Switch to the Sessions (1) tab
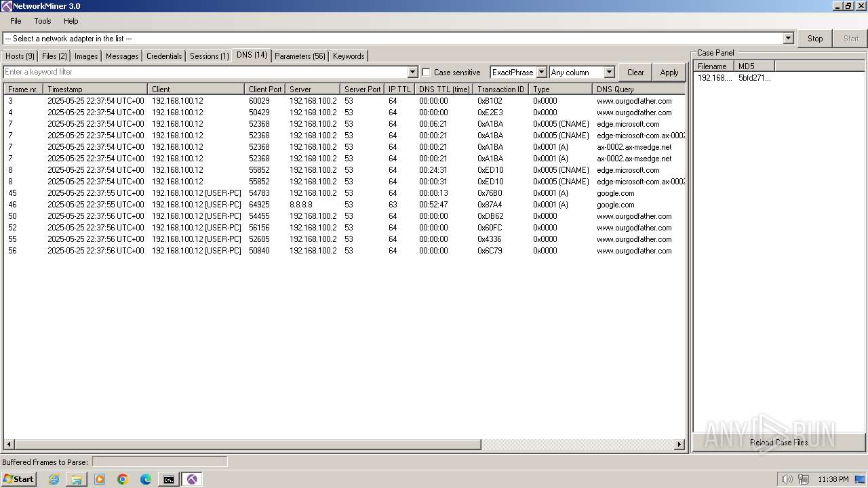The width and height of the screenshot is (868, 488). click(x=210, y=56)
